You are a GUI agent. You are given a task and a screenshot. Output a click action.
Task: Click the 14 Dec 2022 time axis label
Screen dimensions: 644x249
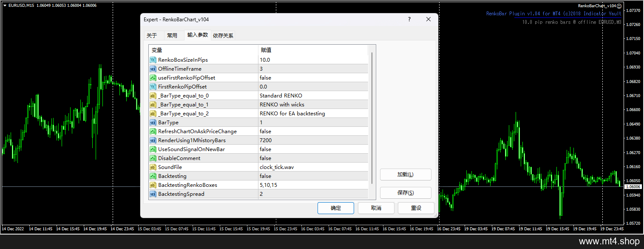[13, 229]
